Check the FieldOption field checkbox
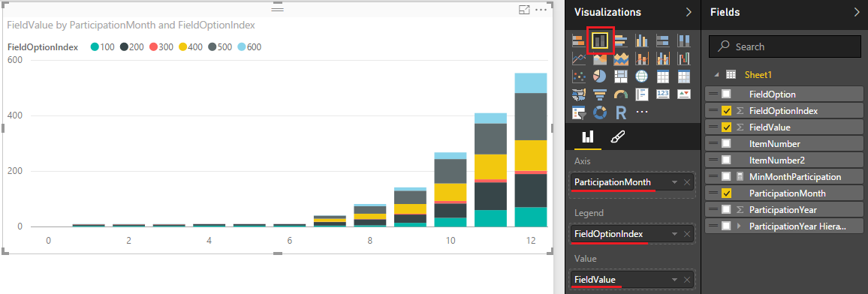Viewport: 868px width, 294px height. tap(726, 94)
